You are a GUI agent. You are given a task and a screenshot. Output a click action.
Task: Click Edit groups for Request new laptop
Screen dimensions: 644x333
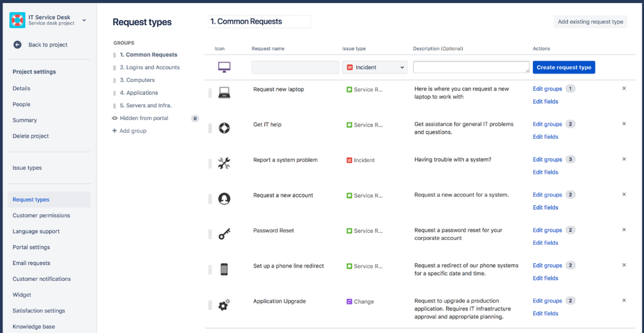click(x=547, y=88)
